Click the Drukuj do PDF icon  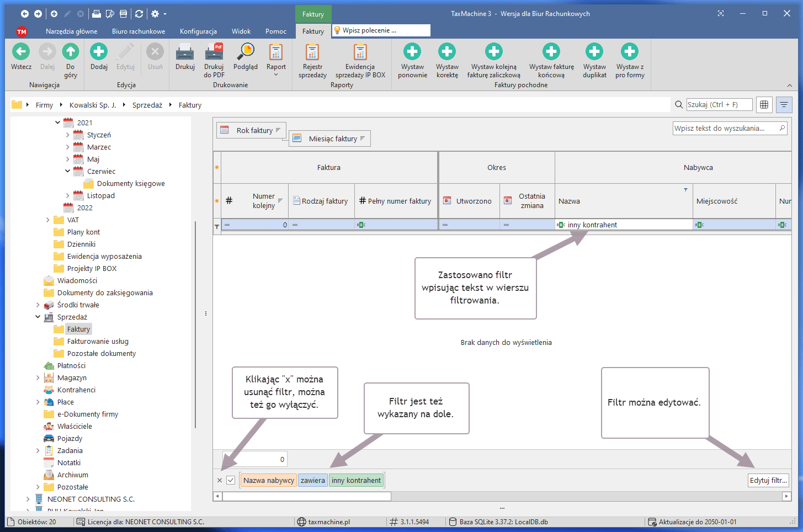point(214,53)
